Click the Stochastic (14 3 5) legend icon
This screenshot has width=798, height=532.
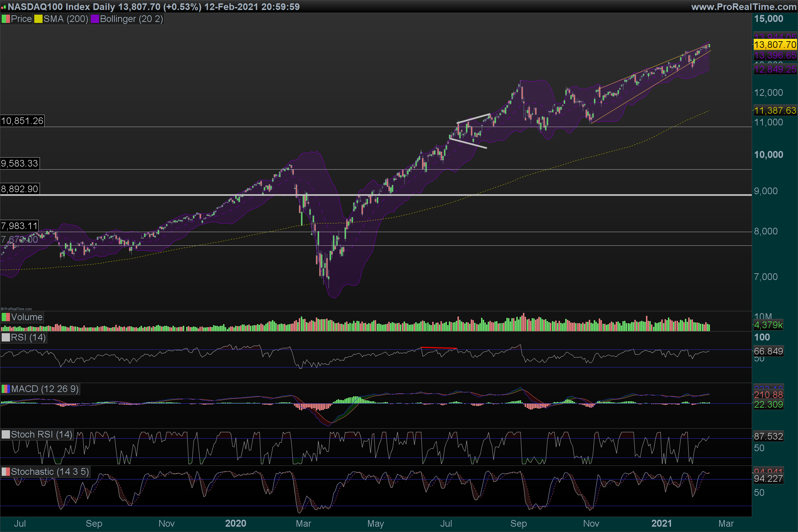tap(6, 472)
